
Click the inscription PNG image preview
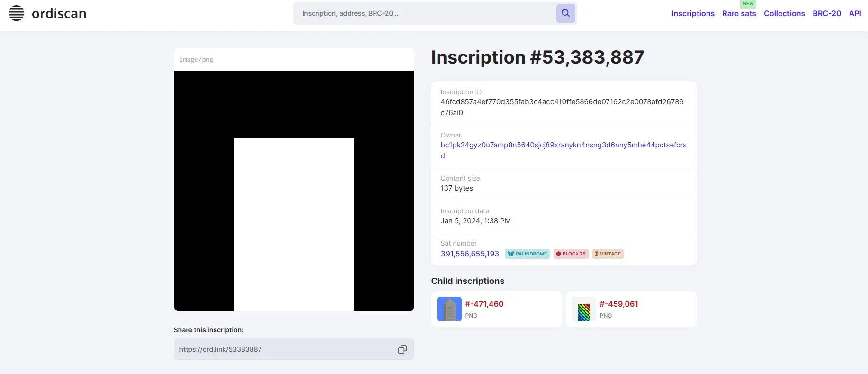294,191
